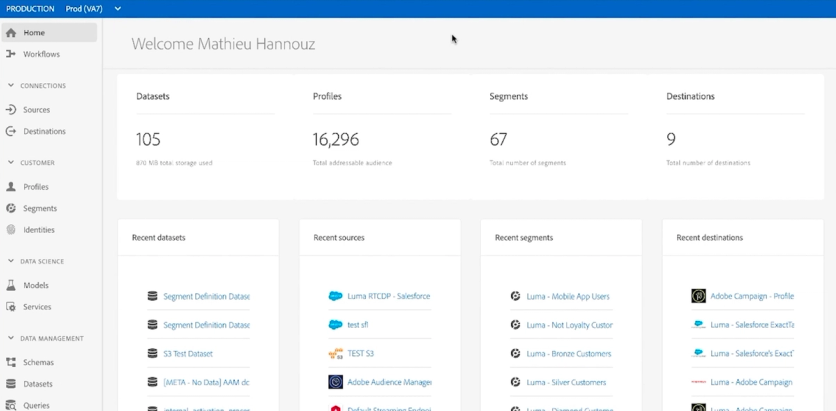Image resolution: width=836 pixels, height=411 pixels.
Task: Click the Destinations count 9
Action: coord(671,140)
